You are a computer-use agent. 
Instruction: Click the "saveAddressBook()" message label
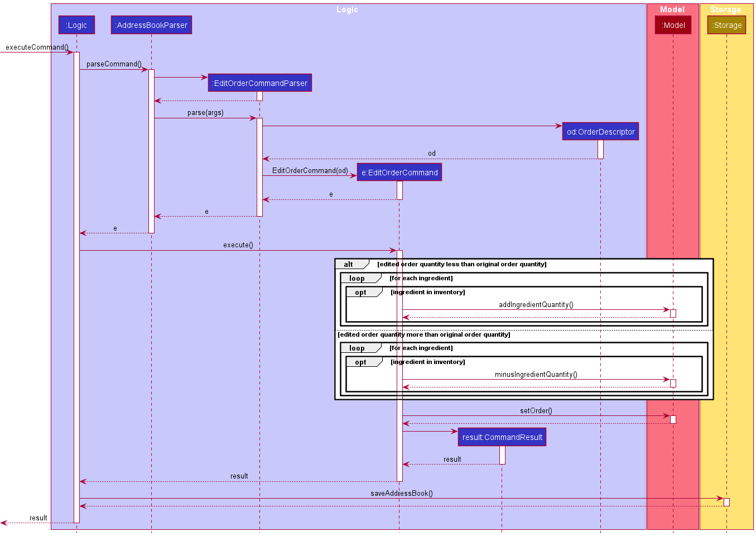tap(402, 494)
